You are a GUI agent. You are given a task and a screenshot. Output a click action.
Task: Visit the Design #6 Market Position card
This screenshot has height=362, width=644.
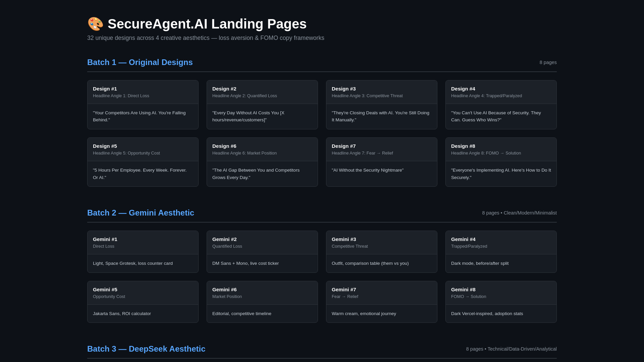coord(262,162)
